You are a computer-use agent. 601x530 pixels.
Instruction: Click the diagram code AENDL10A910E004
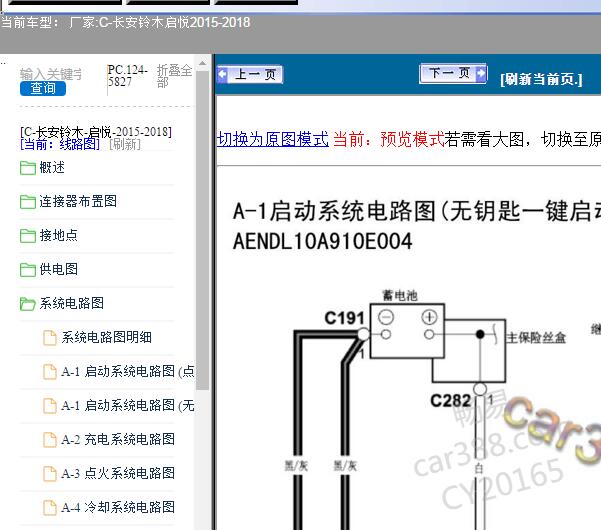tap(322, 241)
